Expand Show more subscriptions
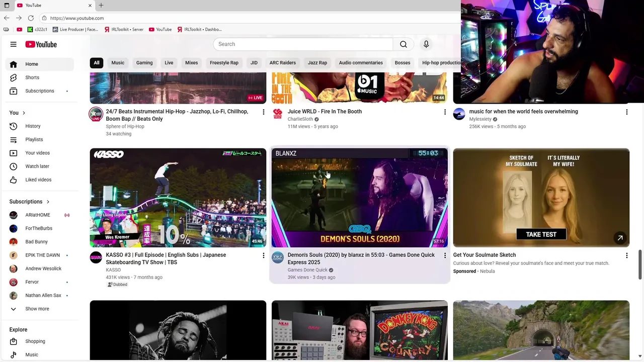644x362 pixels. pyautogui.click(x=40, y=309)
